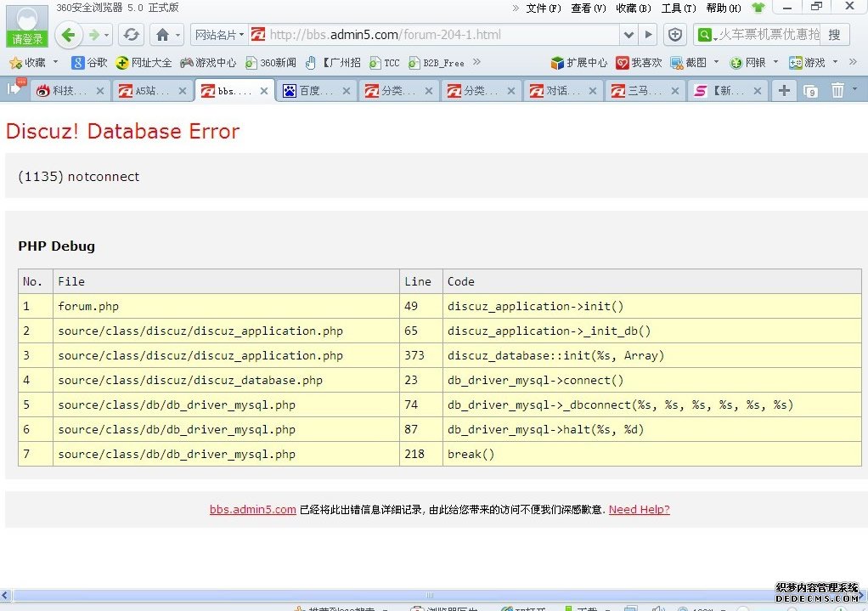Click the Need Help? link
Image resolution: width=868 pixels, height=611 pixels.
(x=640, y=509)
